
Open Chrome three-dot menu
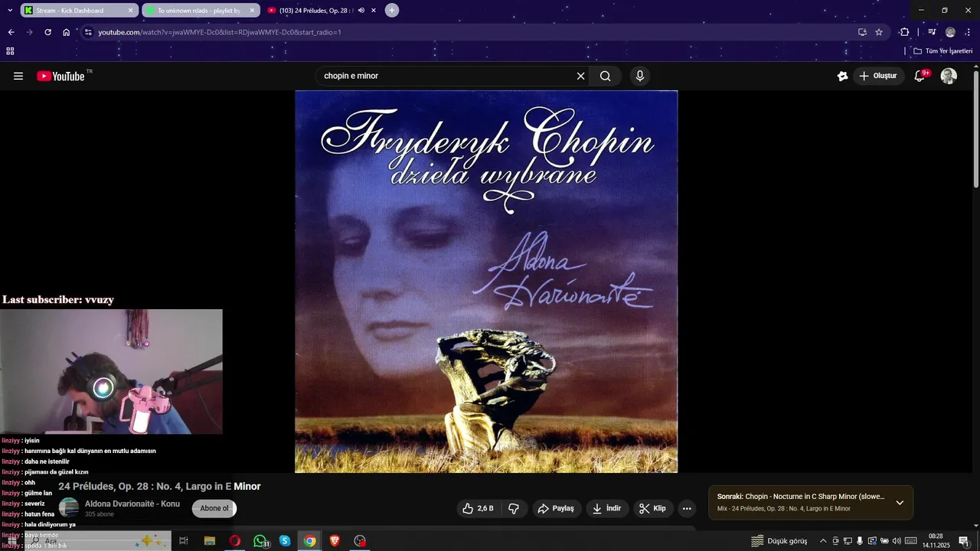[969, 32]
